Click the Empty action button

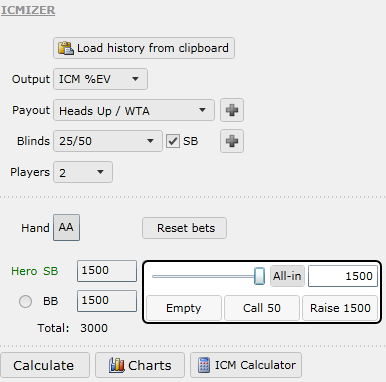click(184, 308)
